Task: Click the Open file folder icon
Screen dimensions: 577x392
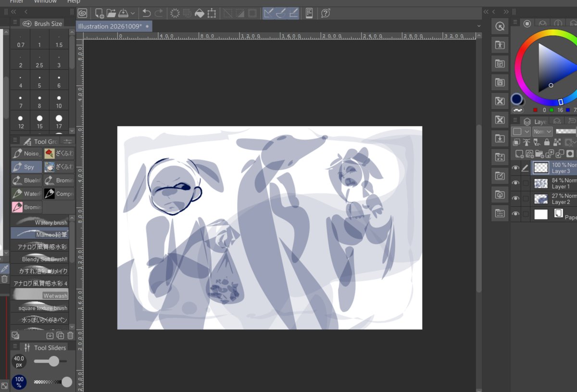Action: [x=111, y=13]
